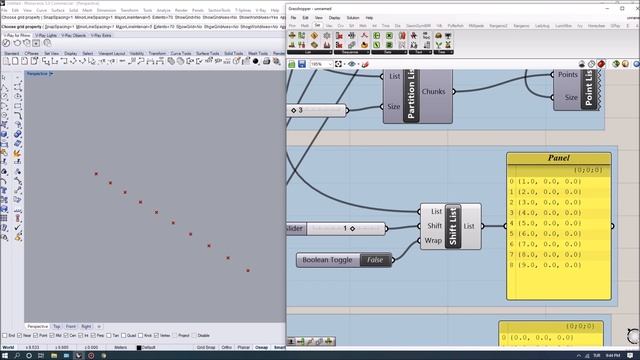Click the Save icon in the Rhino Standard toolbar
640x360 pixels.
coord(24,61)
